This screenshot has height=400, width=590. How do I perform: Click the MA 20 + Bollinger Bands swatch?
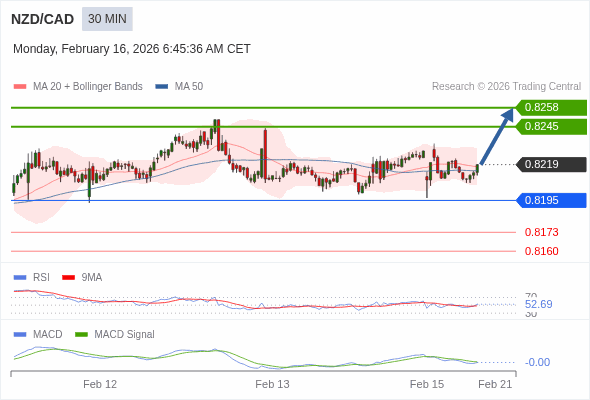(20, 87)
